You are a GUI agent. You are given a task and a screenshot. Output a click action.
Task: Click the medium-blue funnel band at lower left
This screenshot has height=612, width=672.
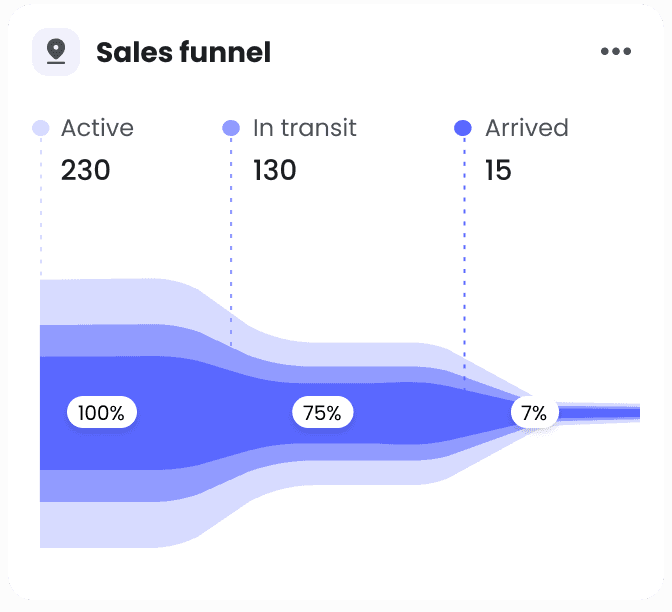point(107,486)
